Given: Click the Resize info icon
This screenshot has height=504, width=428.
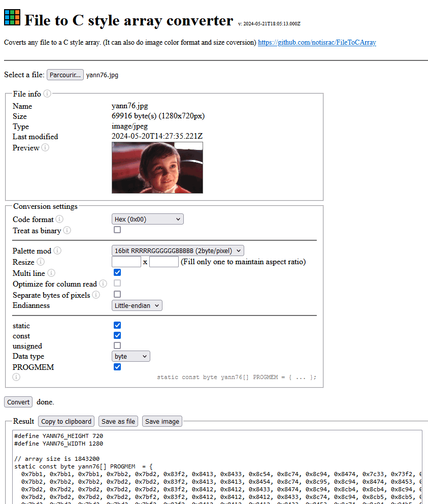Looking at the screenshot, I should point(41,262).
